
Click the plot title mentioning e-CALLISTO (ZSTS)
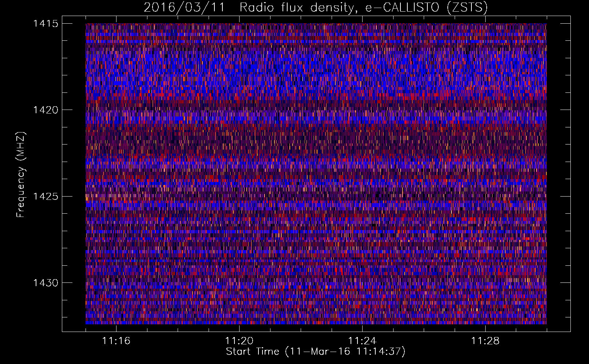click(316, 7)
